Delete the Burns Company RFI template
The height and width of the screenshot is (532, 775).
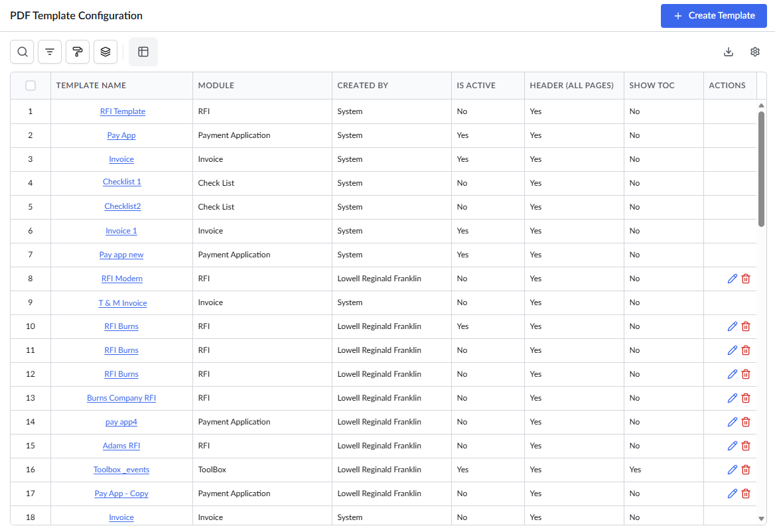(x=746, y=398)
